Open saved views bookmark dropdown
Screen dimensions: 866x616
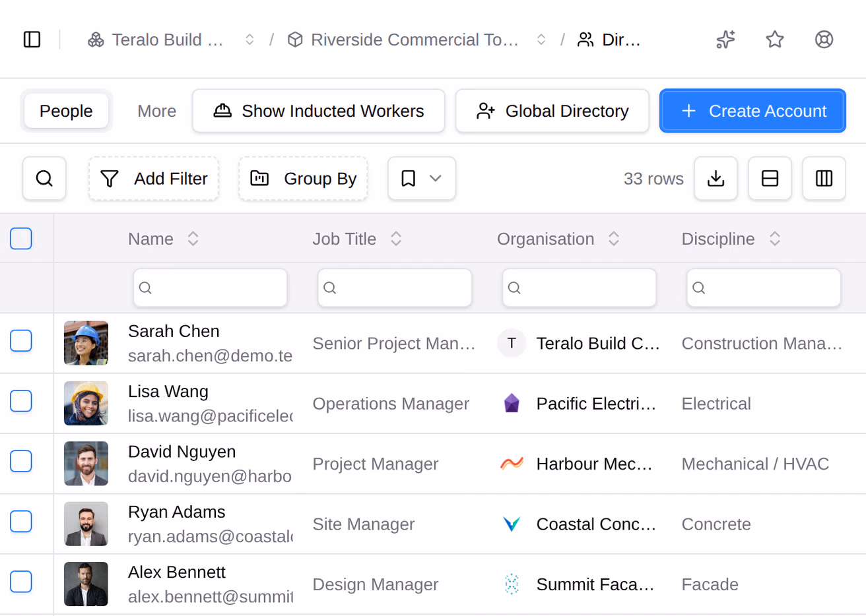pyautogui.click(x=422, y=178)
